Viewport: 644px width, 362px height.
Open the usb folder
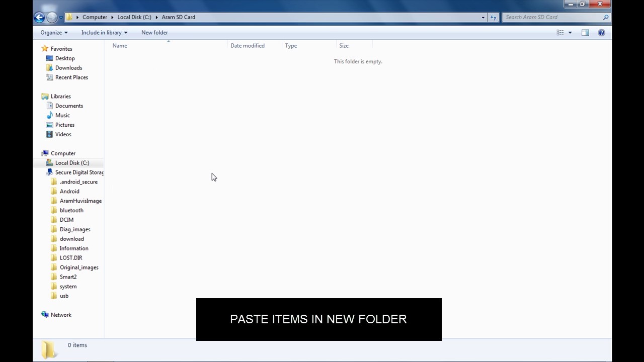64,296
